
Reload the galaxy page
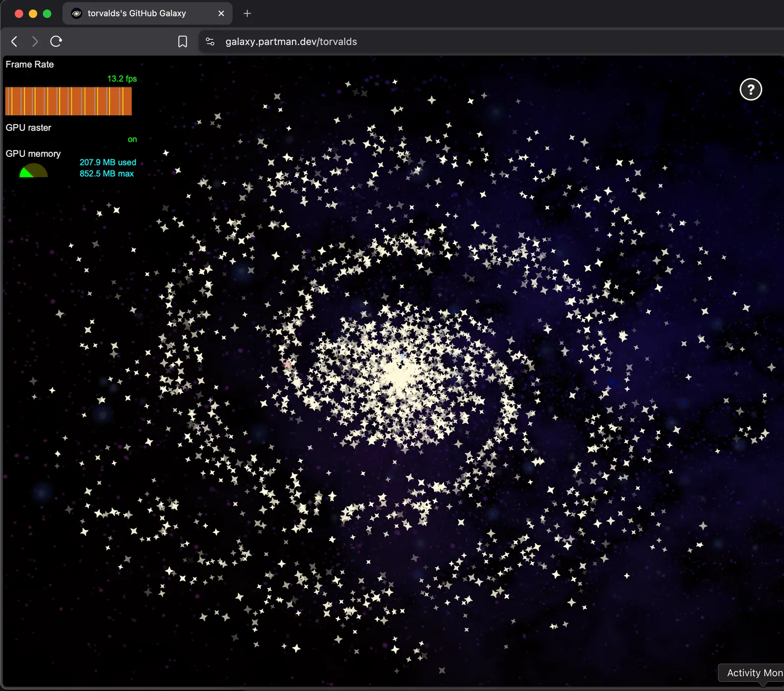[56, 41]
